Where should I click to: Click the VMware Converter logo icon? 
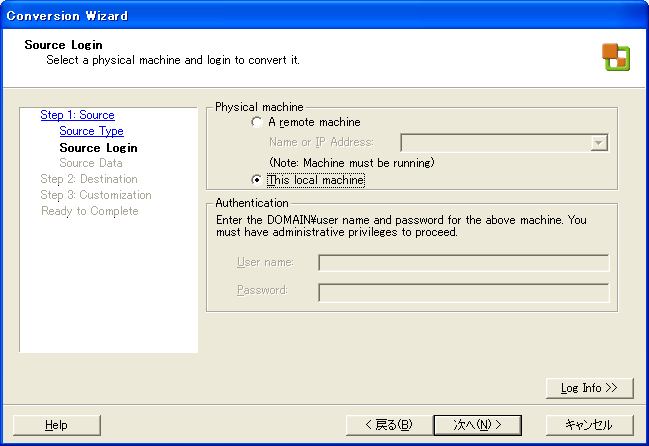click(615, 57)
